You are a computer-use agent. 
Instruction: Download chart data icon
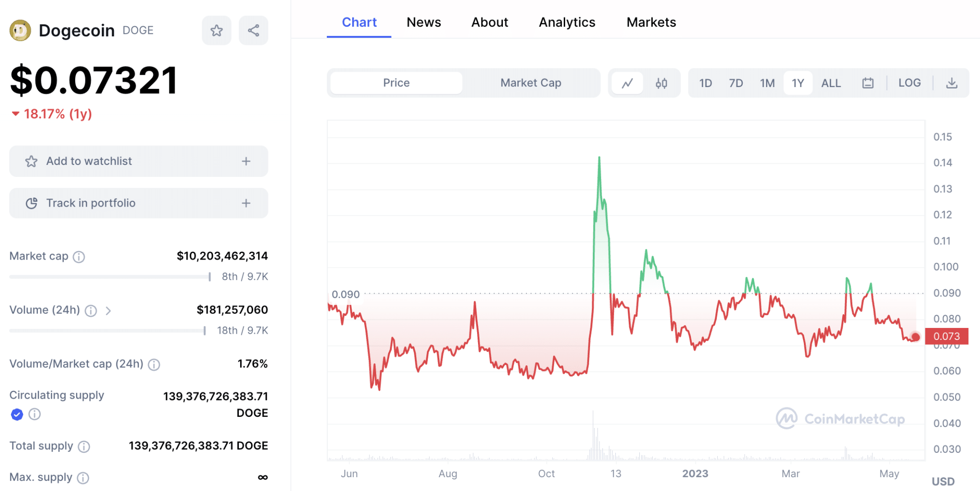952,83
